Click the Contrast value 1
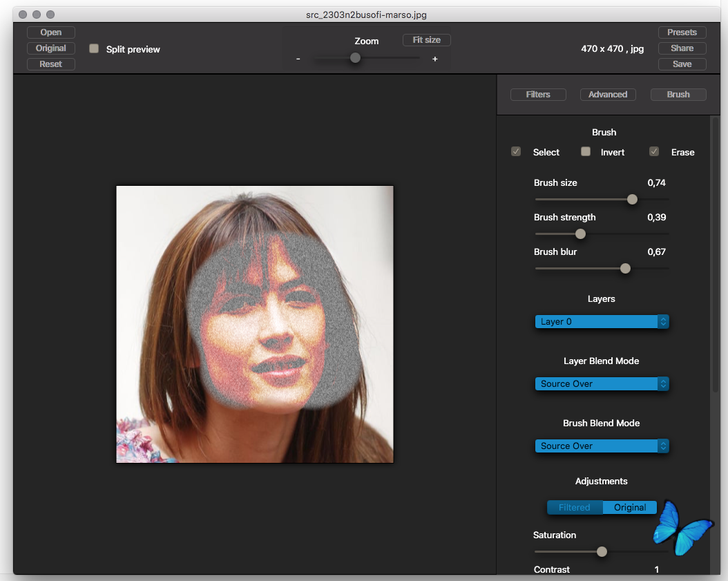 coord(656,569)
